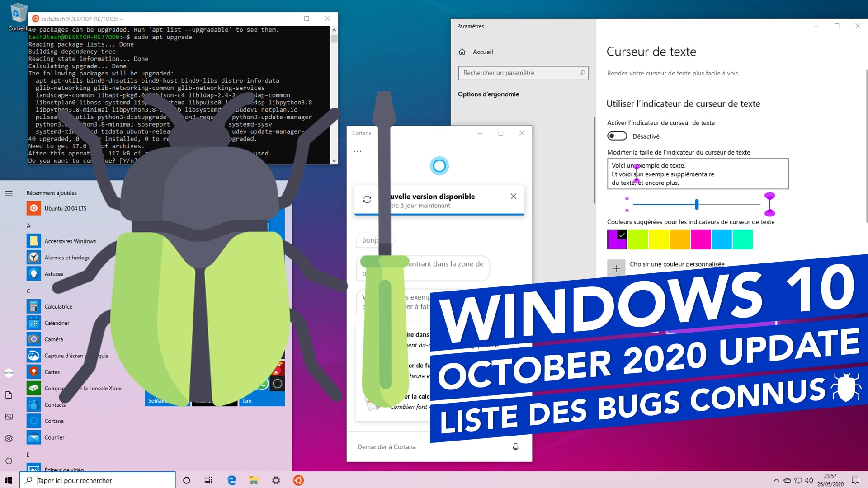
Task: Show hidden tray icons chevron
Action: pos(776,480)
